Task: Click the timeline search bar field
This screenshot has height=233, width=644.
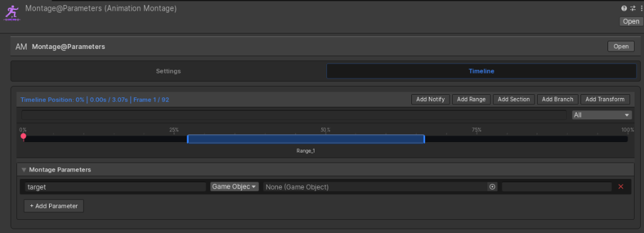Action: click(294, 115)
